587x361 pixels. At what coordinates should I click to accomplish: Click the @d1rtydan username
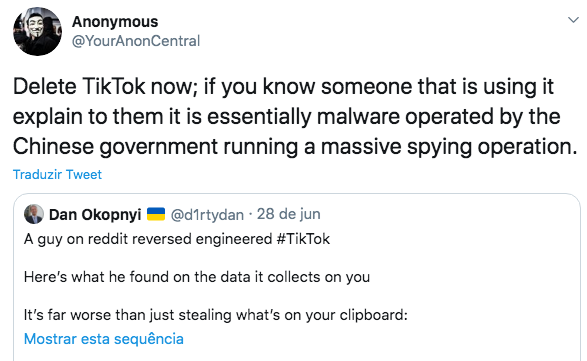[207, 215]
